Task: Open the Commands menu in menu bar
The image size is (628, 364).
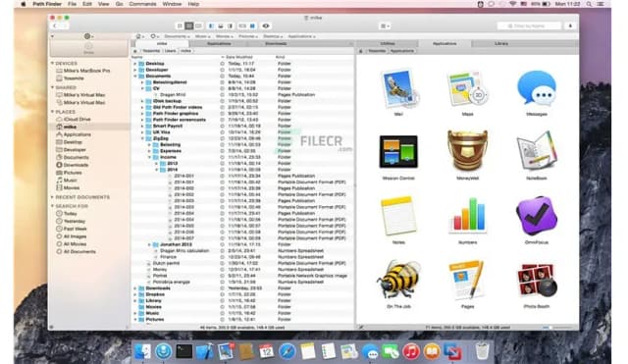Action: (x=142, y=4)
